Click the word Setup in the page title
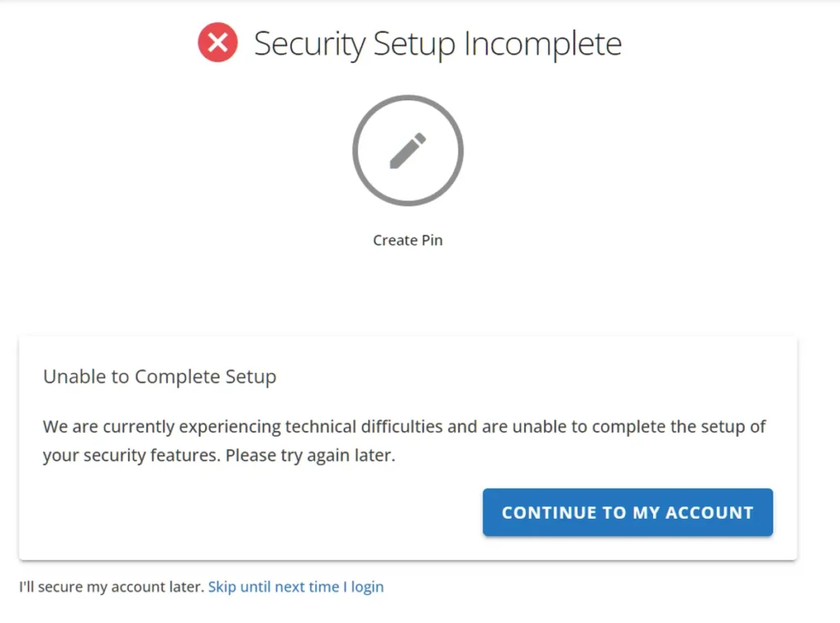The width and height of the screenshot is (840, 623). pos(414,44)
